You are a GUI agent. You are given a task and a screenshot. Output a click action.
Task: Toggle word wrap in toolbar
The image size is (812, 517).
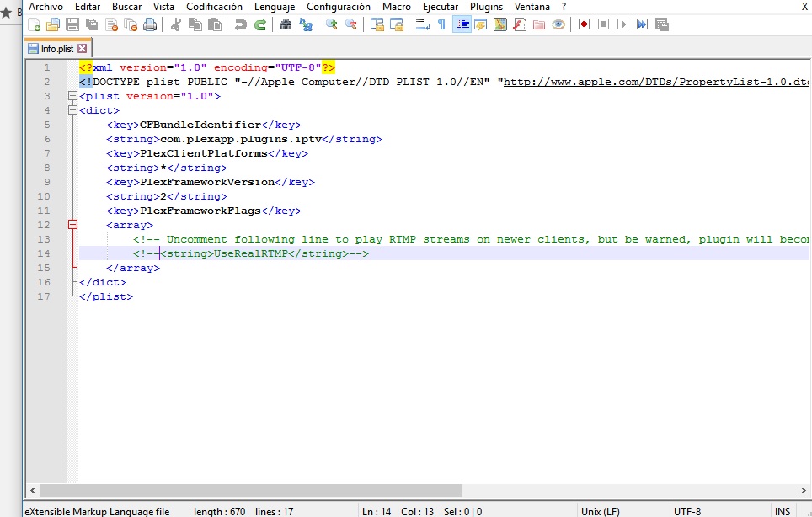tap(423, 24)
